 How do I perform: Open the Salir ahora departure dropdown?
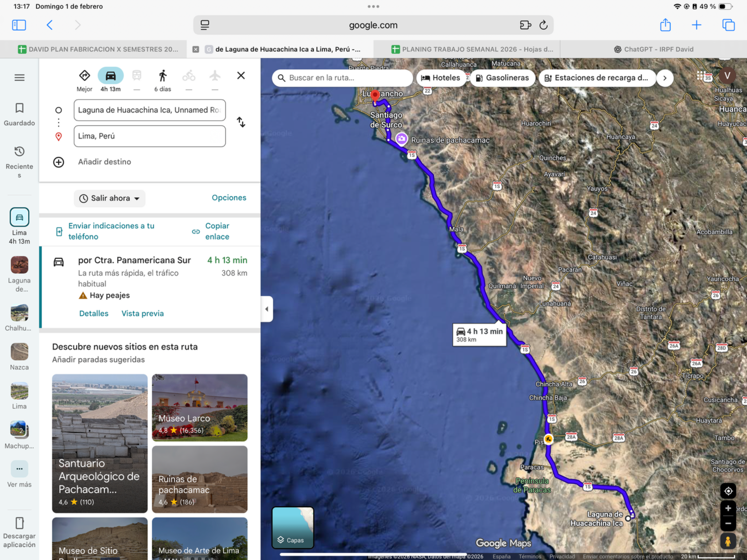pyautogui.click(x=109, y=198)
